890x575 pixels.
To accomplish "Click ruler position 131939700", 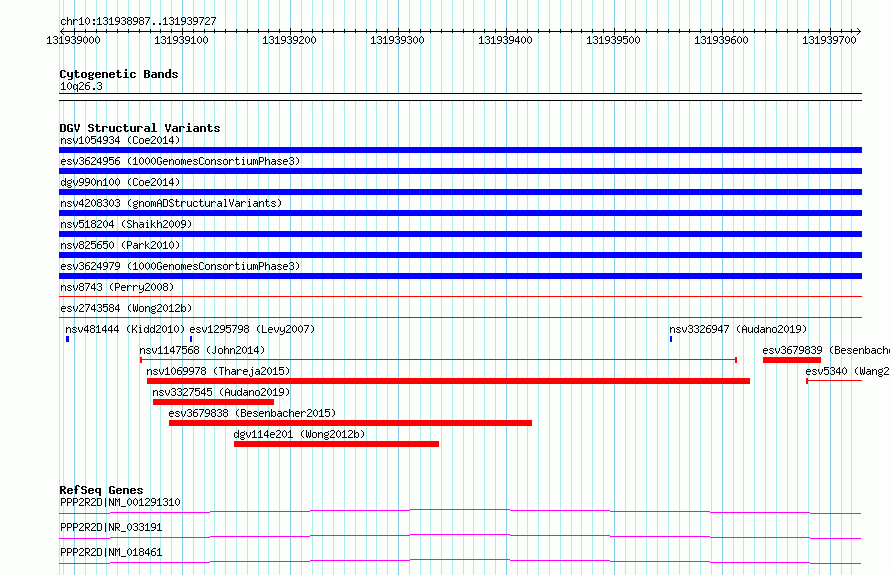I will coord(829,40).
